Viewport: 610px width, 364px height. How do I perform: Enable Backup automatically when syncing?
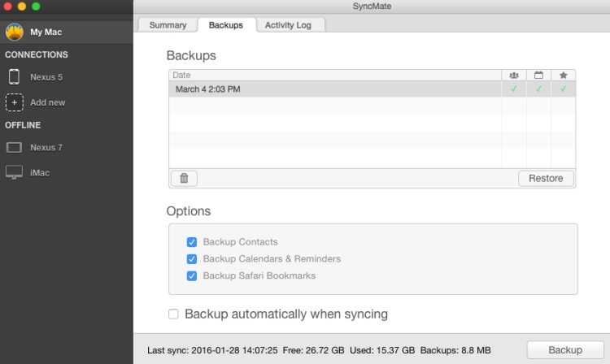coord(173,314)
